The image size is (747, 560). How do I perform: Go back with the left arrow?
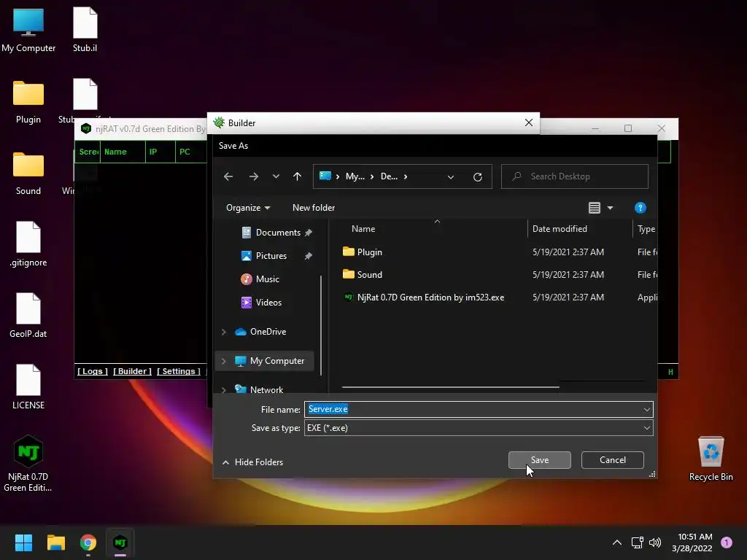click(x=228, y=176)
